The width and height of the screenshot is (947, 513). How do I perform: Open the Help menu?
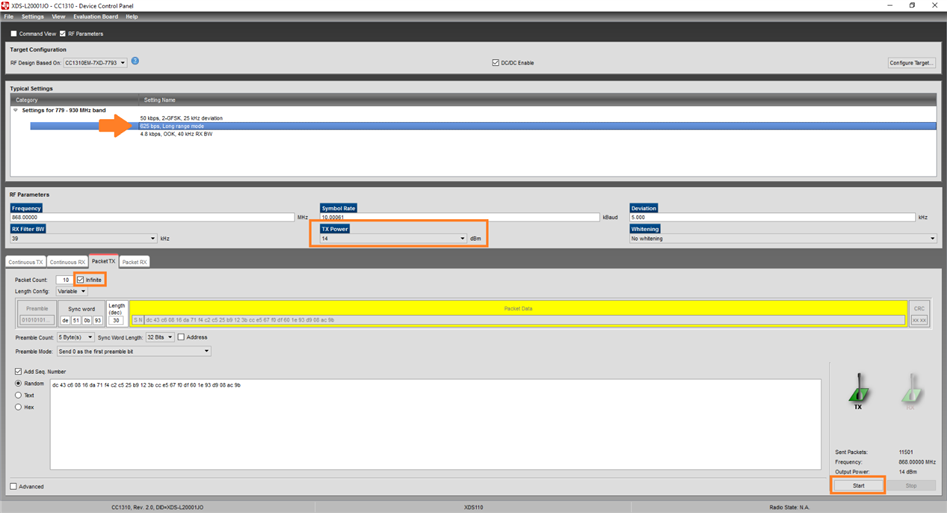click(132, 17)
